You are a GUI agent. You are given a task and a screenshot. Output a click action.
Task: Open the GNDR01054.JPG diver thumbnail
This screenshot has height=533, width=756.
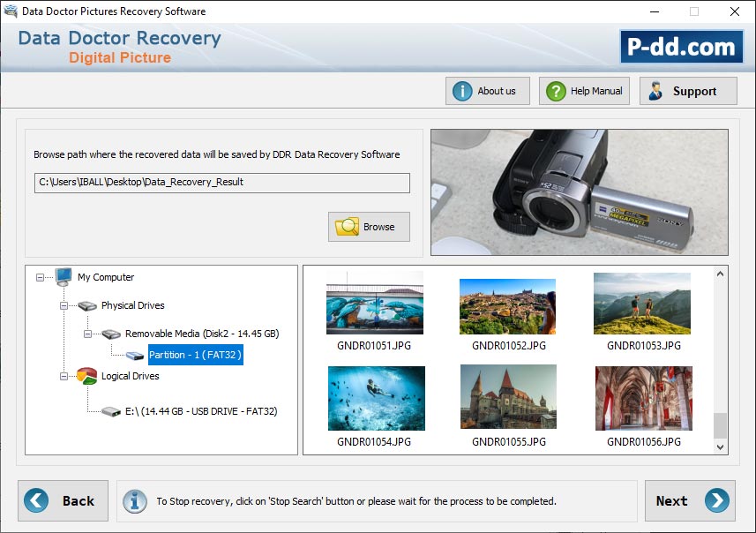375,398
